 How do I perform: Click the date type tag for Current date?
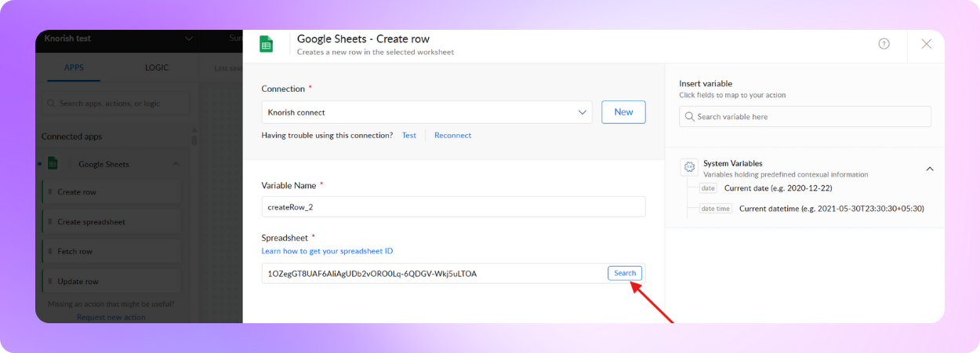tap(708, 188)
